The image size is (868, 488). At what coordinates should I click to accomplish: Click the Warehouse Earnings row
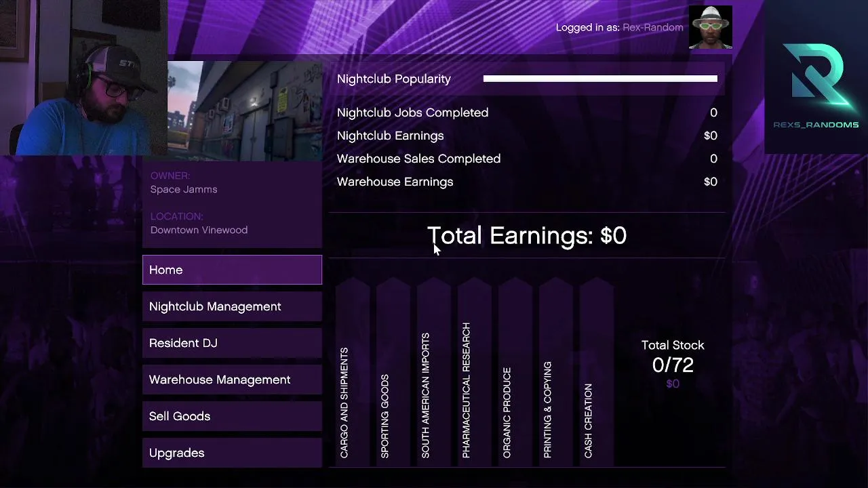[x=527, y=182]
